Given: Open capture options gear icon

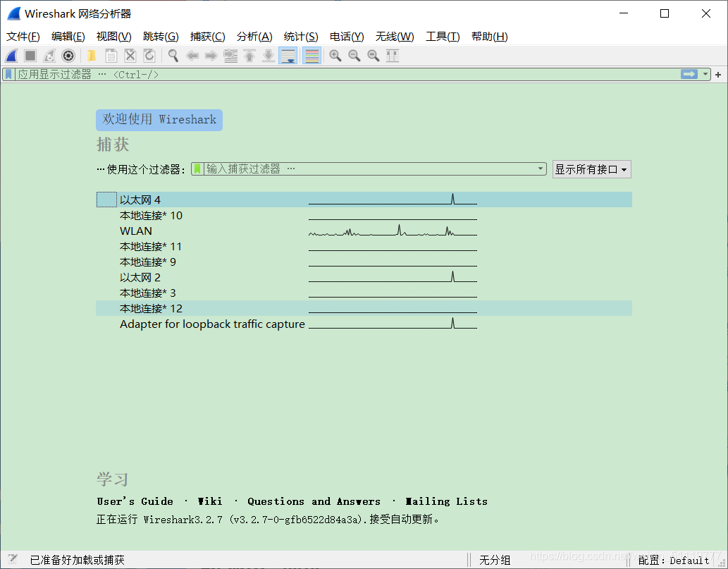Looking at the screenshot, I should 68,56.
